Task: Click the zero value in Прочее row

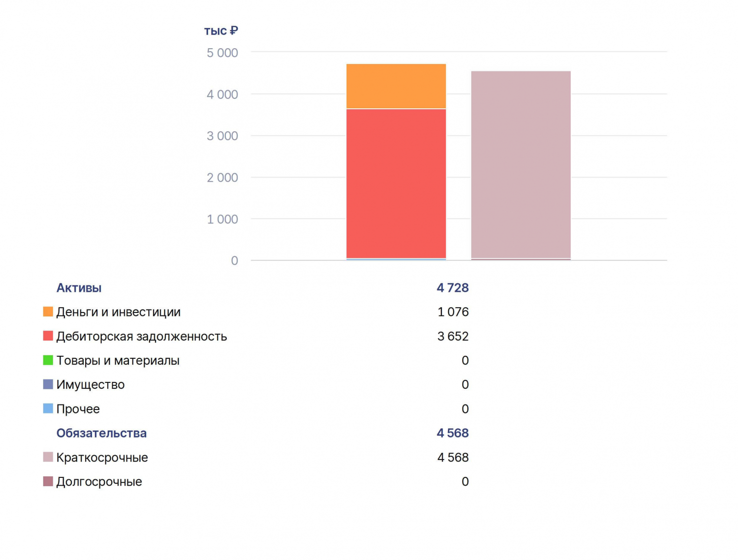Action: point(465,409)
